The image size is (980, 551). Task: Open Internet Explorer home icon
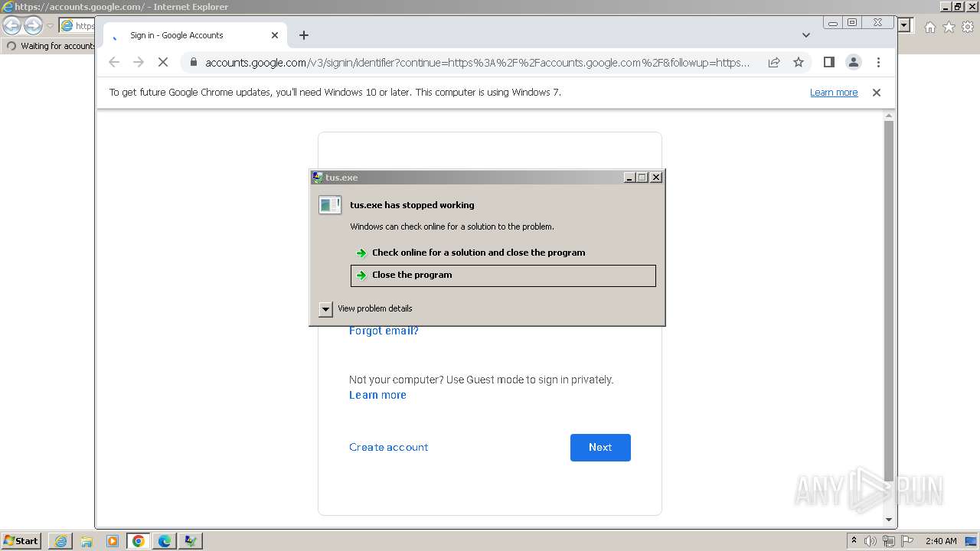click(x=929, y=27)
